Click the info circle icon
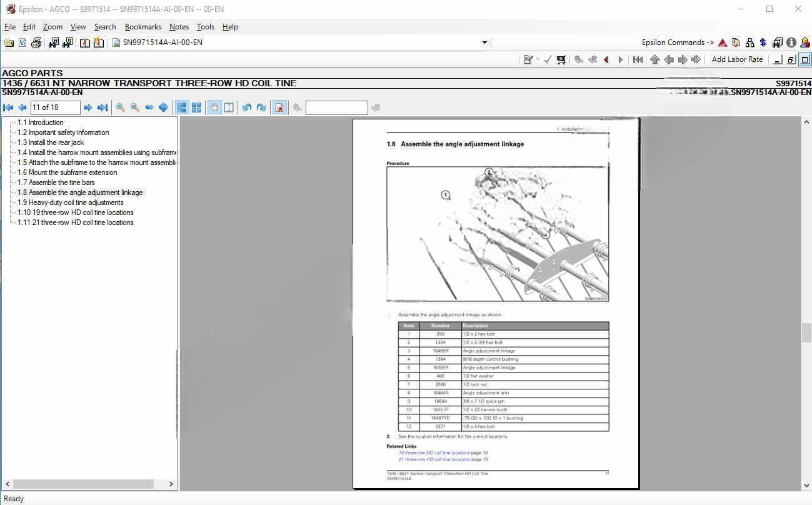The height and width of the screenshot is (505, 812). [791, 42]
